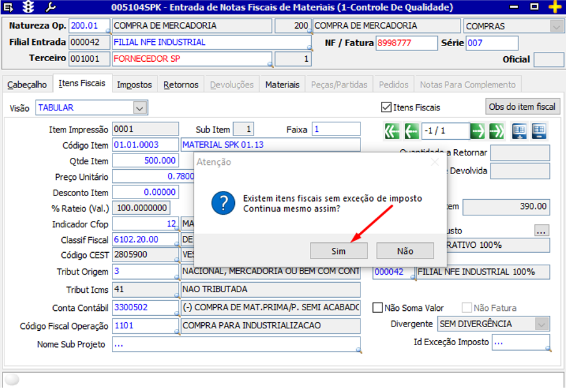This screenshot has height=392, width=566.
Task: Jump to the last fiscal item record
Action: click(x=497, y=131)
